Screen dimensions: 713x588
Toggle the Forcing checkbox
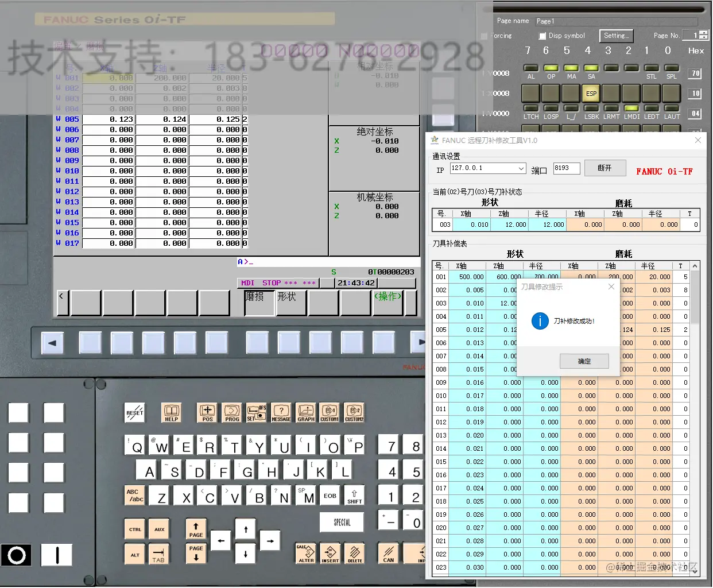pos(484,36)
